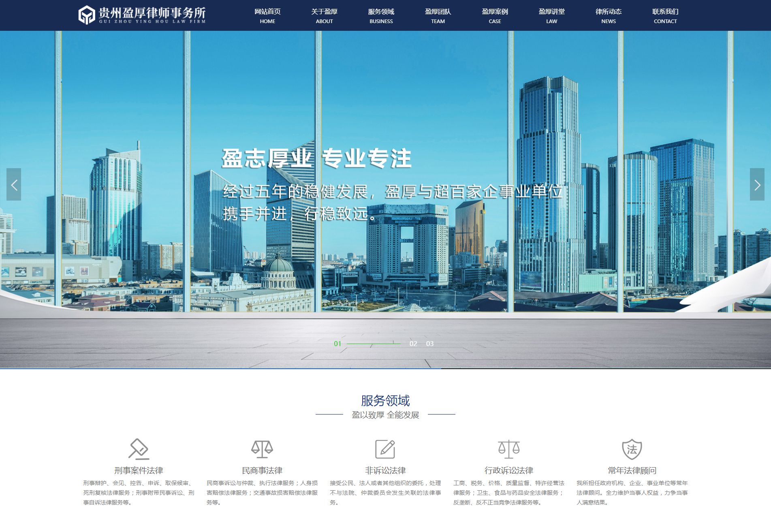771x532 pixels.
Task: Click the Guizhou Yinghou law firm logo
Action: click(x=142, y=15)
